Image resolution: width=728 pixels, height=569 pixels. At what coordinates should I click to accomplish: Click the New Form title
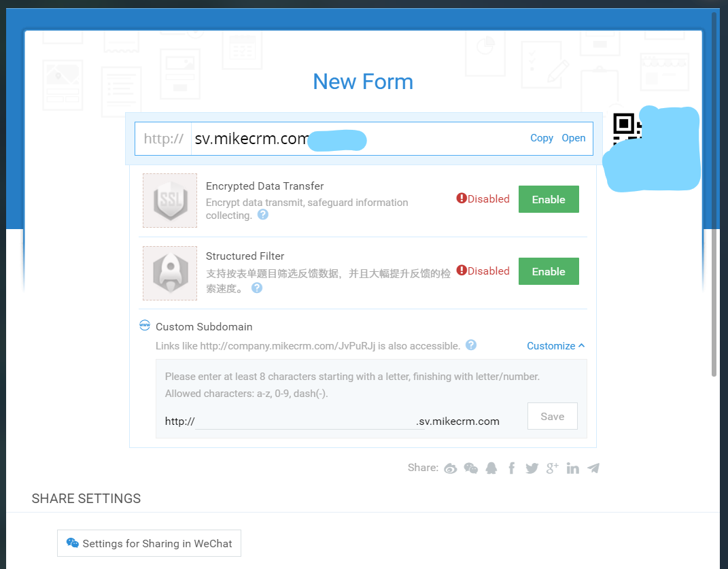(x=363, y=82)
